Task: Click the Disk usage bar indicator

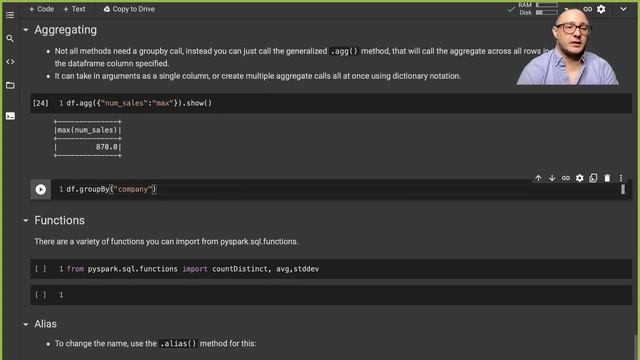Action: coord(547,13)
